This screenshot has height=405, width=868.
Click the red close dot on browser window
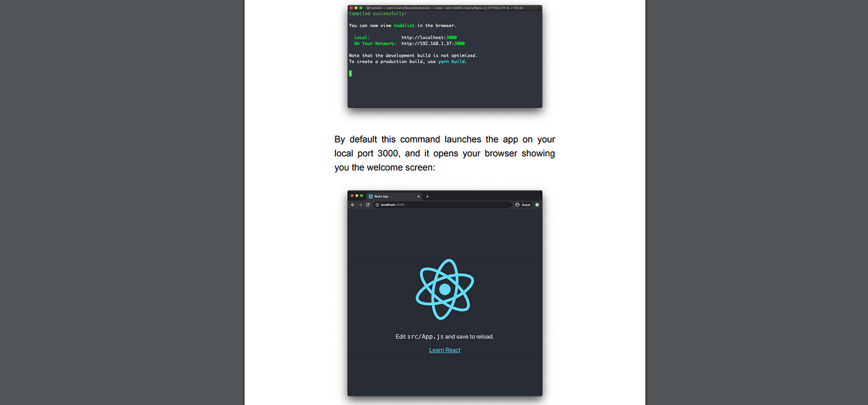(352, 195)
